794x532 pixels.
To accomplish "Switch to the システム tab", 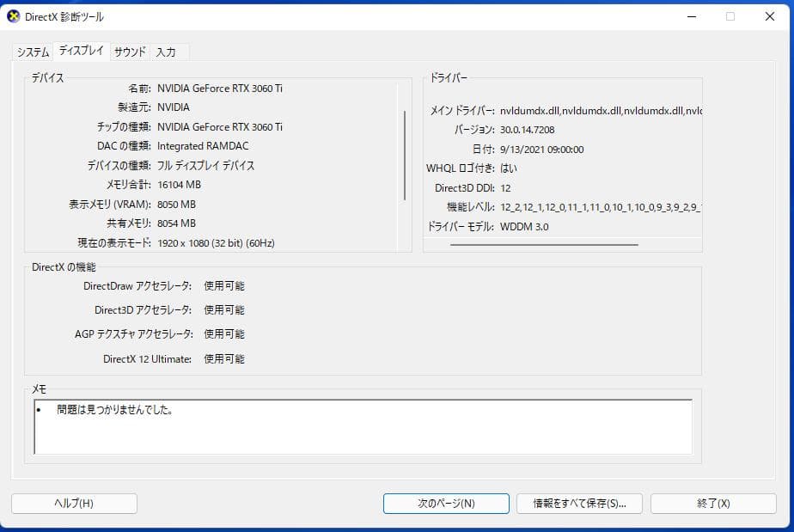I will pos(32,52).
